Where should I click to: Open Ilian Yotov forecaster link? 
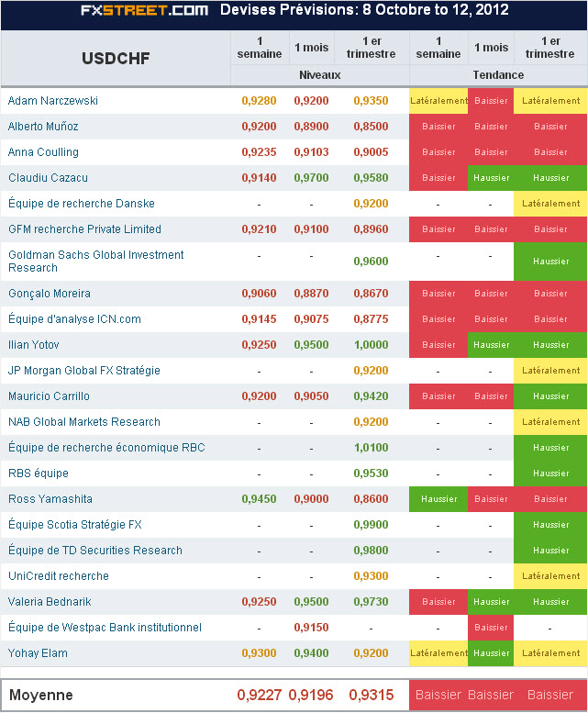point(34,345)
